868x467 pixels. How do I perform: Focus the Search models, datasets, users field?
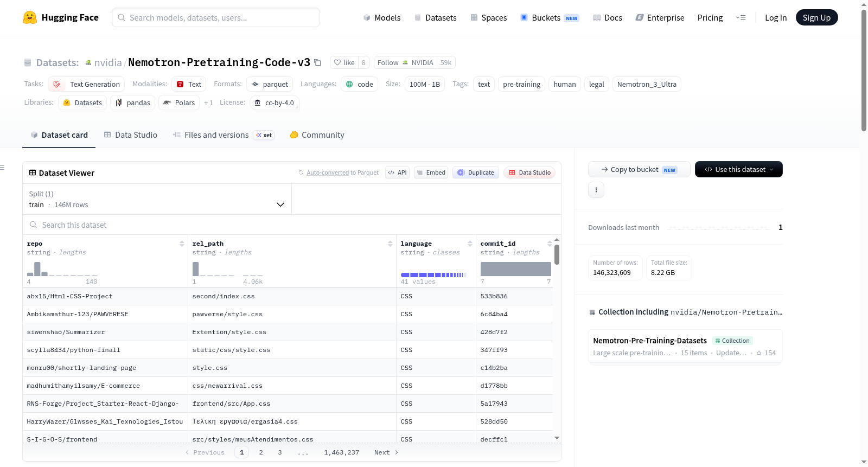click(x=216, y=17)
